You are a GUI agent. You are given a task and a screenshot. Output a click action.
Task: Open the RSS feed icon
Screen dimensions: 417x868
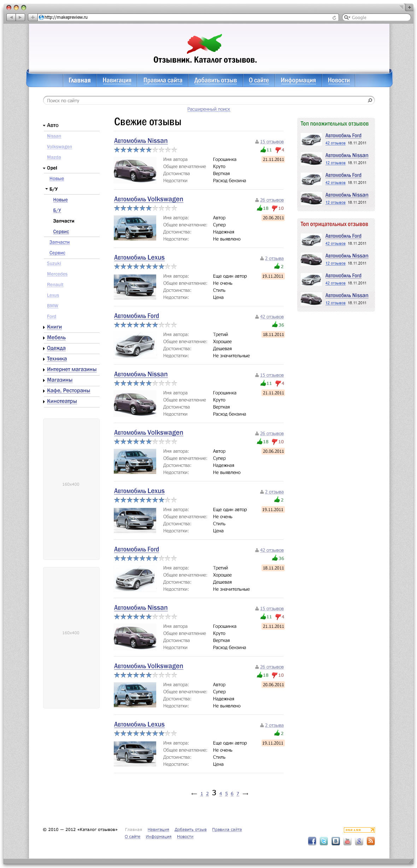(x=371, y=841)
